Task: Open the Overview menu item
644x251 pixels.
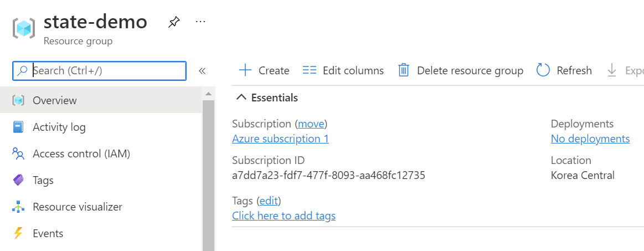Action: [101, 100]
